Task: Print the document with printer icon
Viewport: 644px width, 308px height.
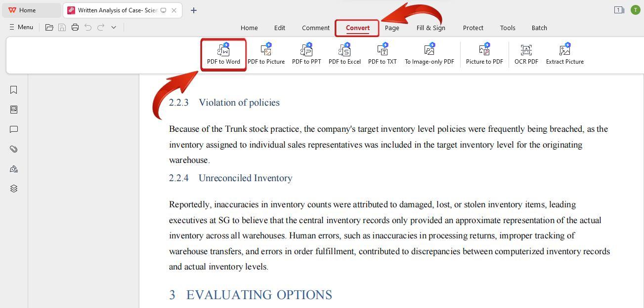Action: 75,28
